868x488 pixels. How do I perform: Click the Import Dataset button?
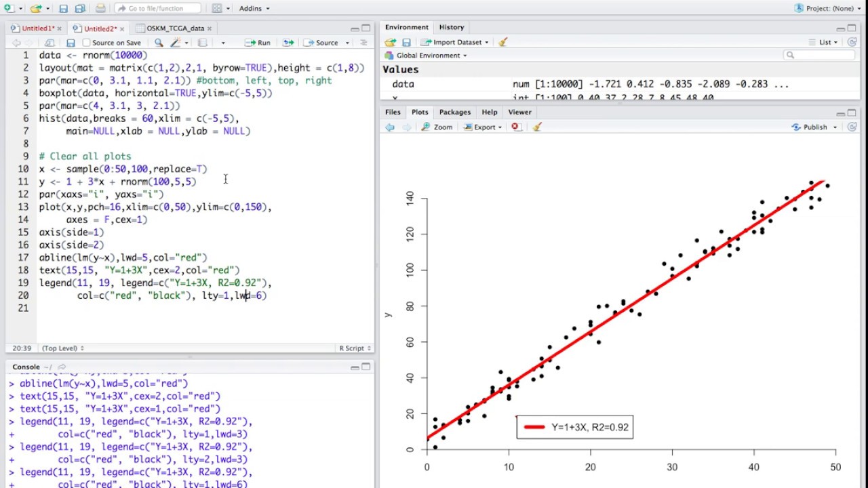(456, 42)
